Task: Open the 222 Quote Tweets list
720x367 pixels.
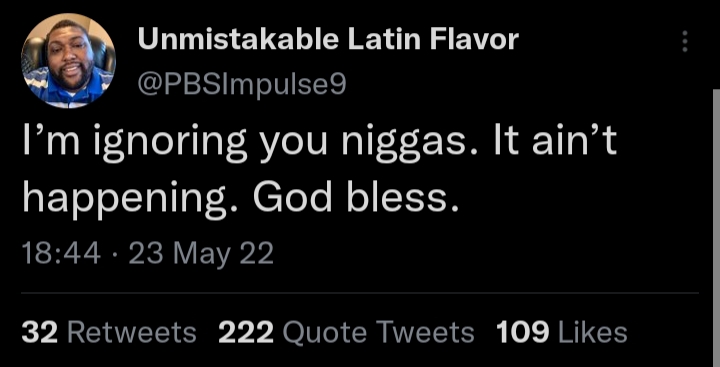Action: [346, 333]
